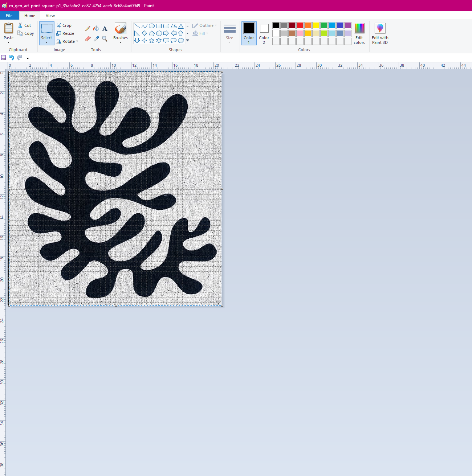Toggle Color 2 as active color
Screen dimensions: 472x476
264,33
